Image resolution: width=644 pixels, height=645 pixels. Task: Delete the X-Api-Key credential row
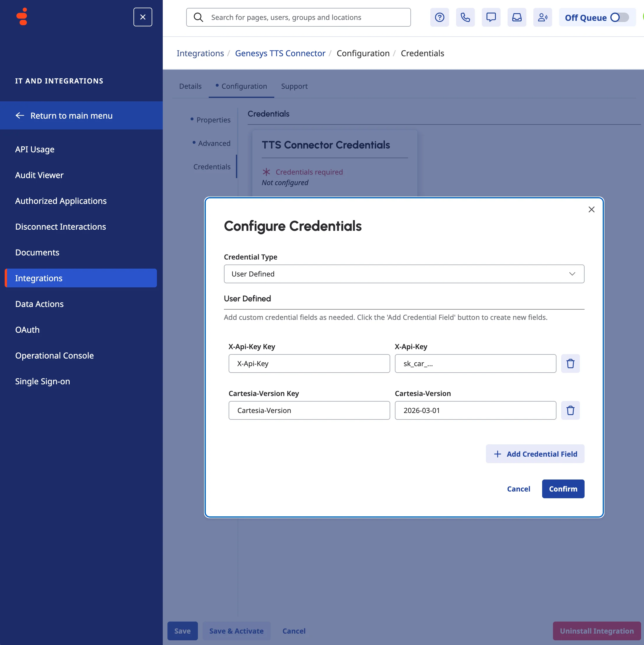pyautogui.click(x=570, y=364)
